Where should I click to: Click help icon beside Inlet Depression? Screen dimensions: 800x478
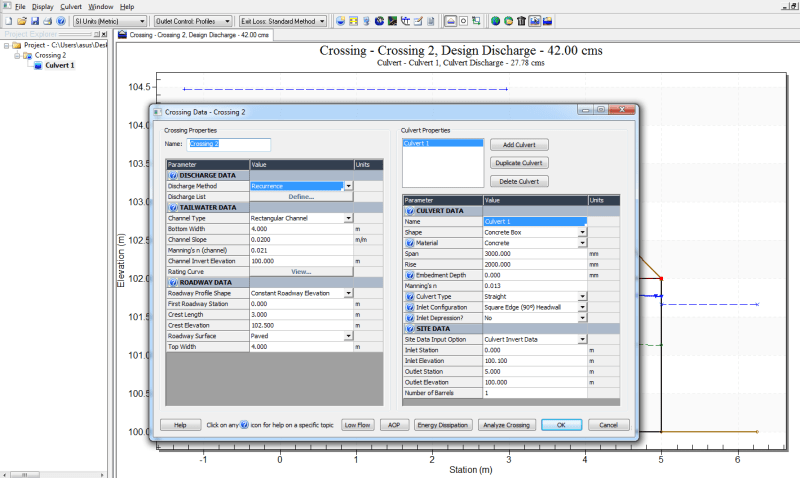[x=410, y=318]
